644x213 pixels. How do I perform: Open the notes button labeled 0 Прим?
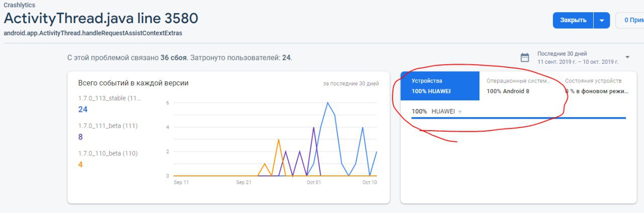click(x=630, y=20)
